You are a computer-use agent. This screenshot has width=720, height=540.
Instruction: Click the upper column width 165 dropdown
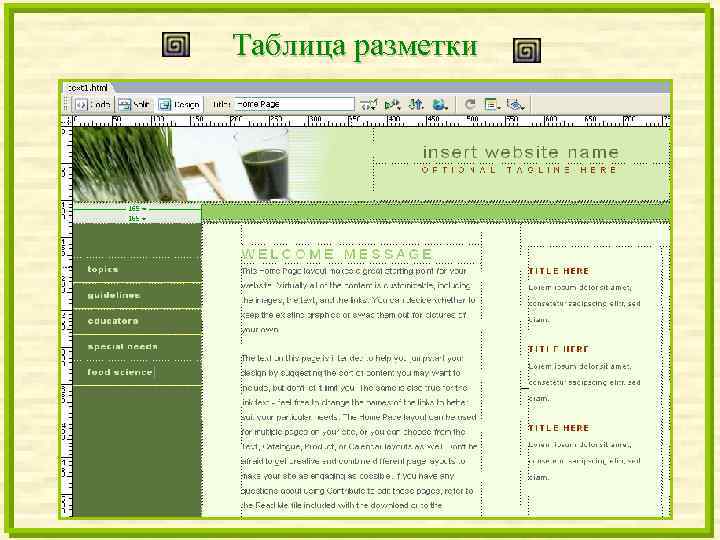tap(137, 209)
